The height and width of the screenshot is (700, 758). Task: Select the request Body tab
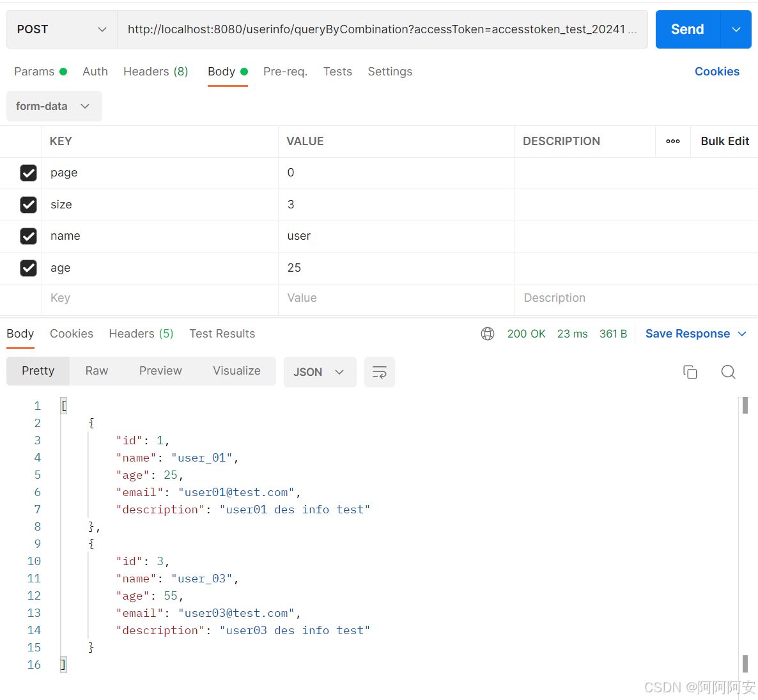(228, 72)
